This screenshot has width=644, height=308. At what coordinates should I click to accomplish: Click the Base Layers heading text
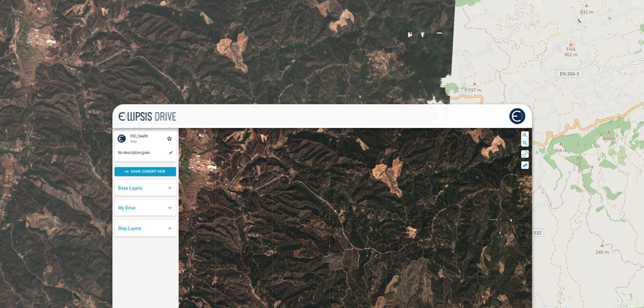coord(130,188)
